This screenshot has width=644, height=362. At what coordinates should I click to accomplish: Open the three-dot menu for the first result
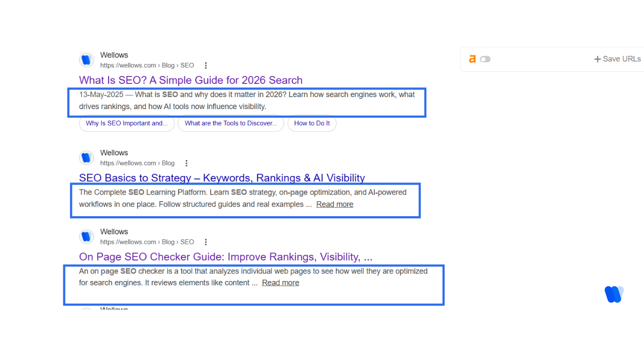point(206,65)
